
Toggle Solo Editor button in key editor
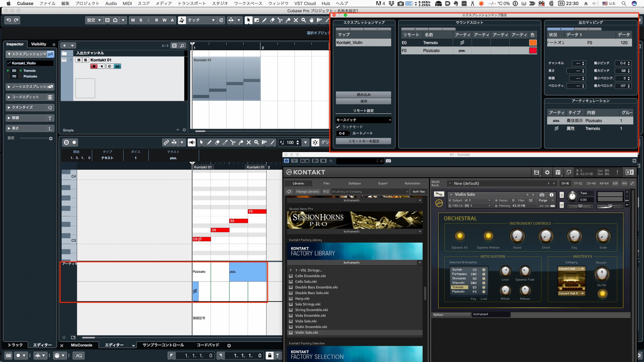66,143
